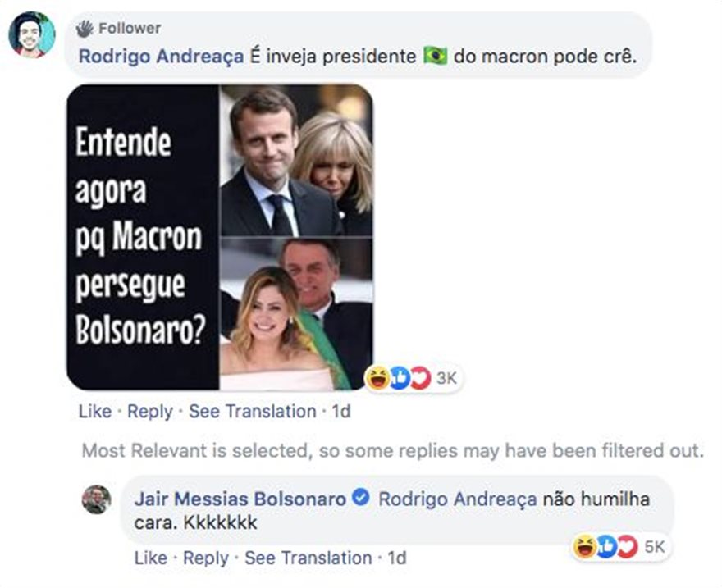See Translation of the meme comment

tap(252, 411)
